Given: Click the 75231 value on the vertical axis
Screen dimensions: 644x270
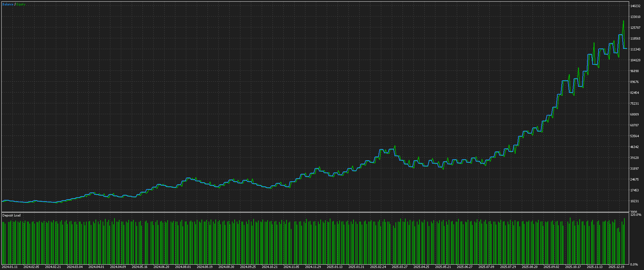Looking at the screenshot, I should (x=635, y=104).
